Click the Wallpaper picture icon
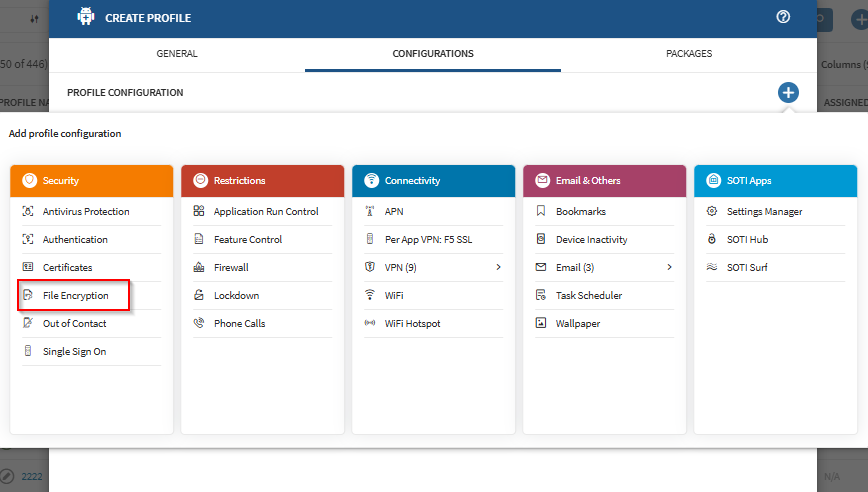The width and height of the screenshot is (868, 492). pyautogui.click(x=541, y=324)
